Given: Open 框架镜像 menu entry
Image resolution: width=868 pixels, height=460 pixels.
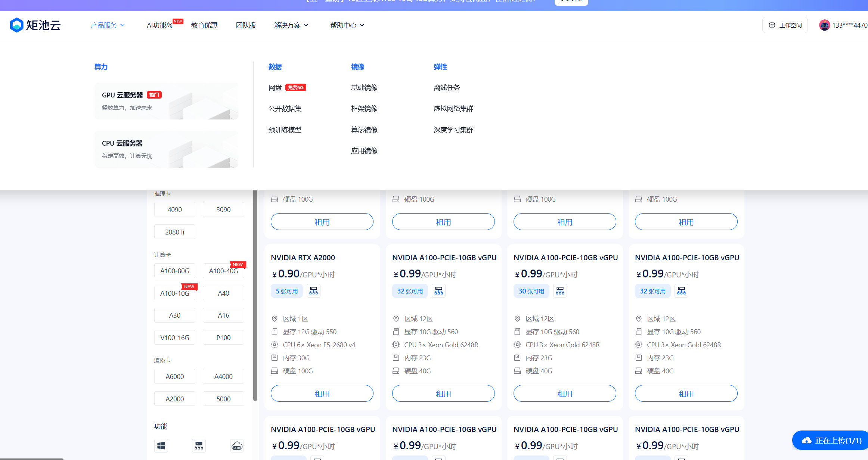Looking at the screenshot, I should (364, 108).
